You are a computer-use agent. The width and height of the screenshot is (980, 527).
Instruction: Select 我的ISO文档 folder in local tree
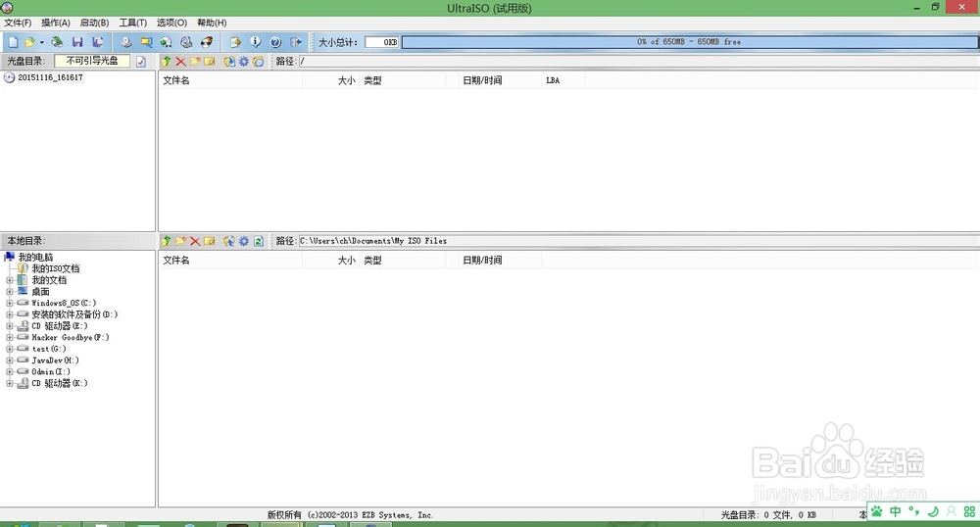tap(56, 268)
